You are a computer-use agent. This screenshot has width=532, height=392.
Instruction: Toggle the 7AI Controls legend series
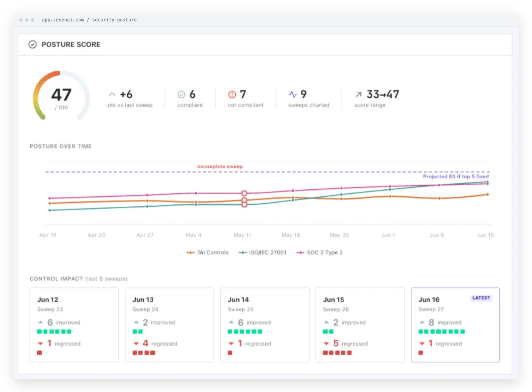(x=207, y=253)
